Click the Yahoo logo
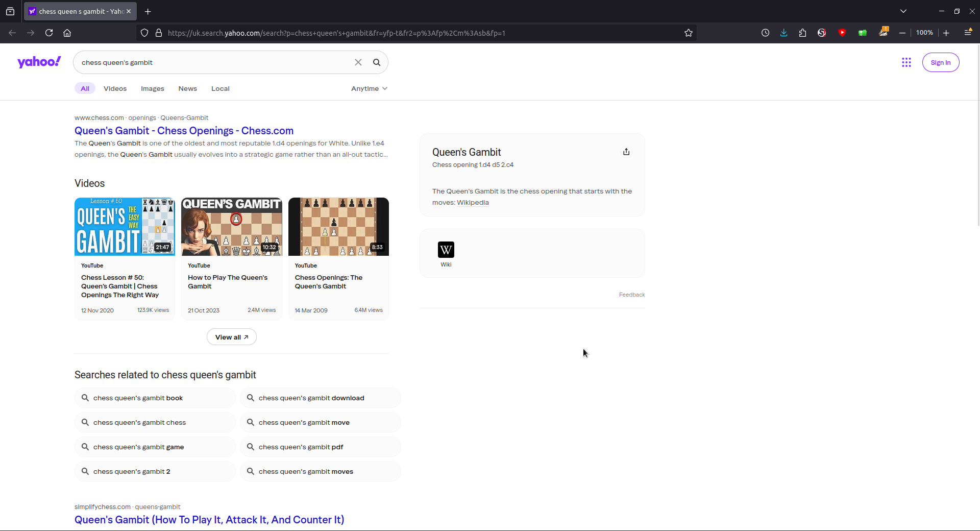980x531 pixels. coord(39,62)
